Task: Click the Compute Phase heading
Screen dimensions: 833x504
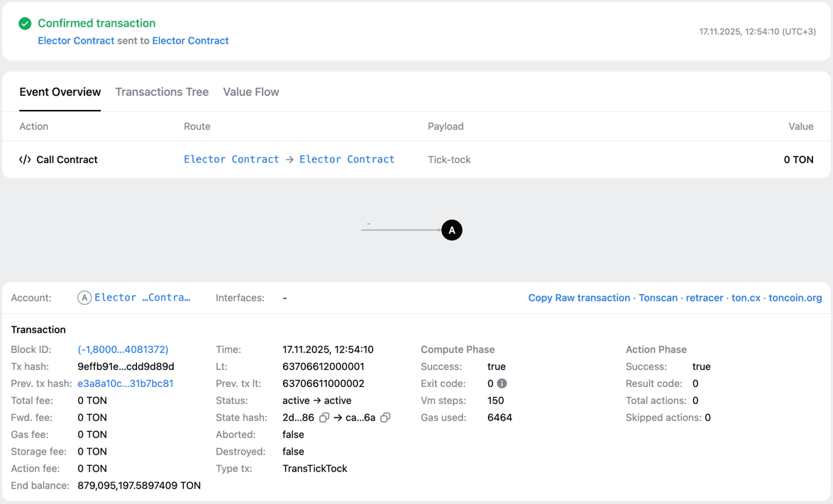Action: coord(458,349)
